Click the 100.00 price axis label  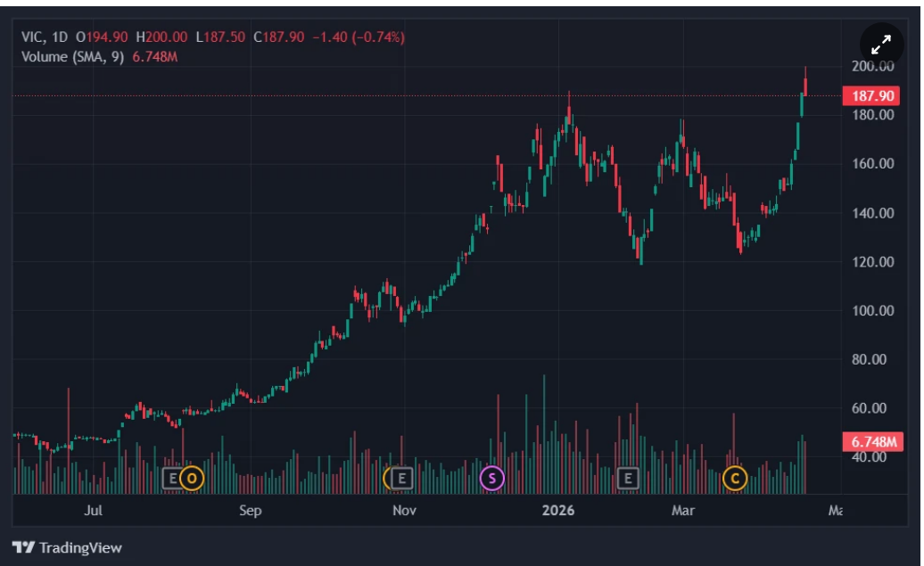coord(873,311)
